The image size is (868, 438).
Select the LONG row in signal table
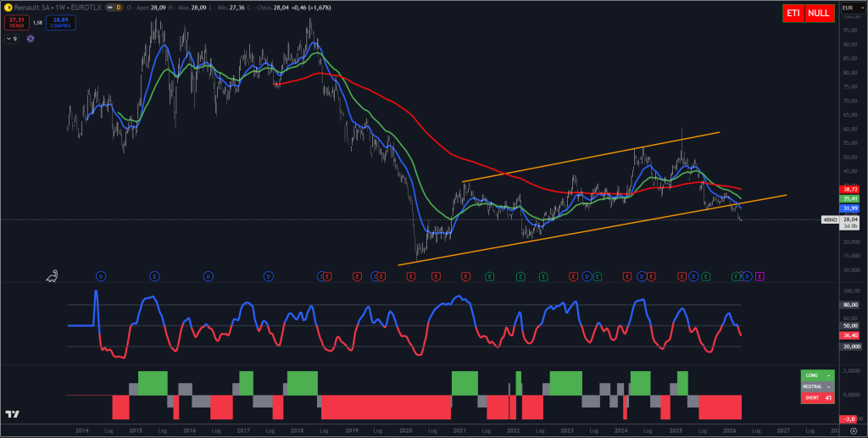pyautogui.click(x=817, y=374)
